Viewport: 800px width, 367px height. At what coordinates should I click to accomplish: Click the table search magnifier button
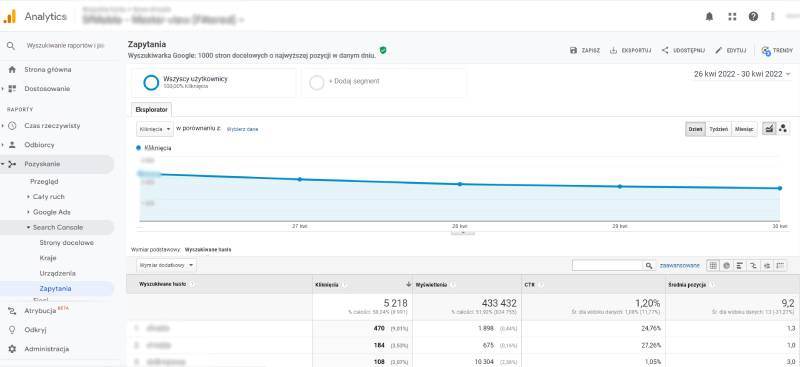(648, 265)
